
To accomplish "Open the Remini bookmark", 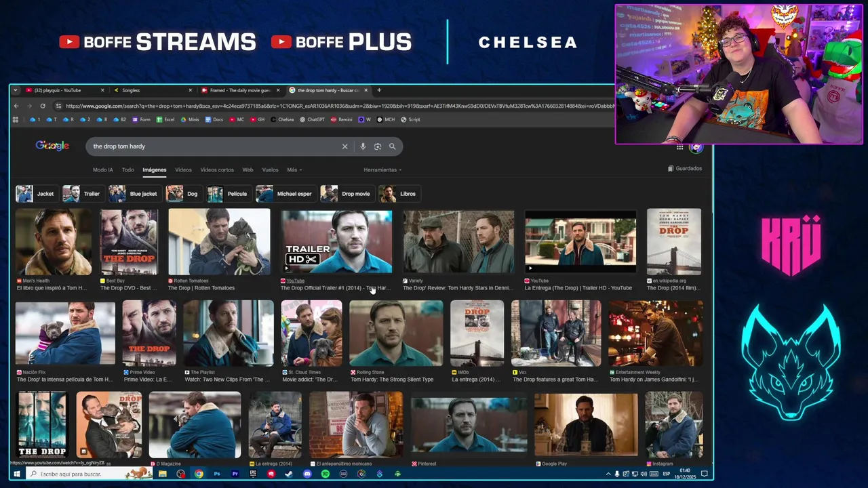I will [x=342, y=119].
